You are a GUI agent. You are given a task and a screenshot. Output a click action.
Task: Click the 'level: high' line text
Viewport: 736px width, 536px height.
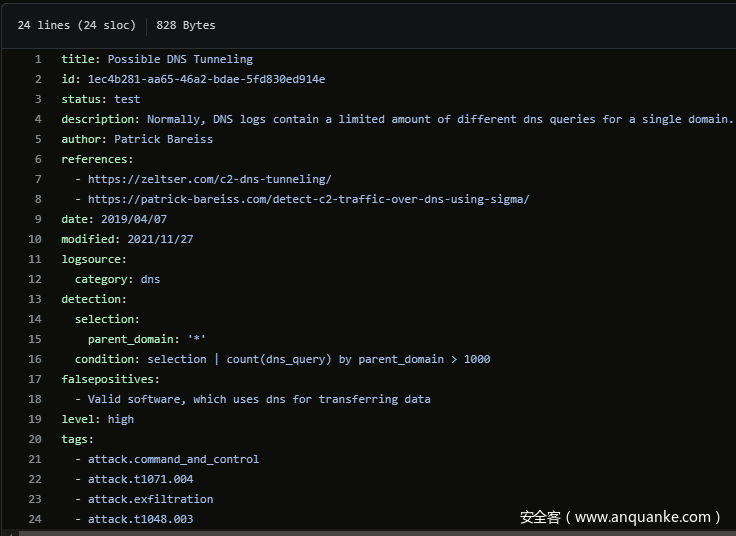97,419
